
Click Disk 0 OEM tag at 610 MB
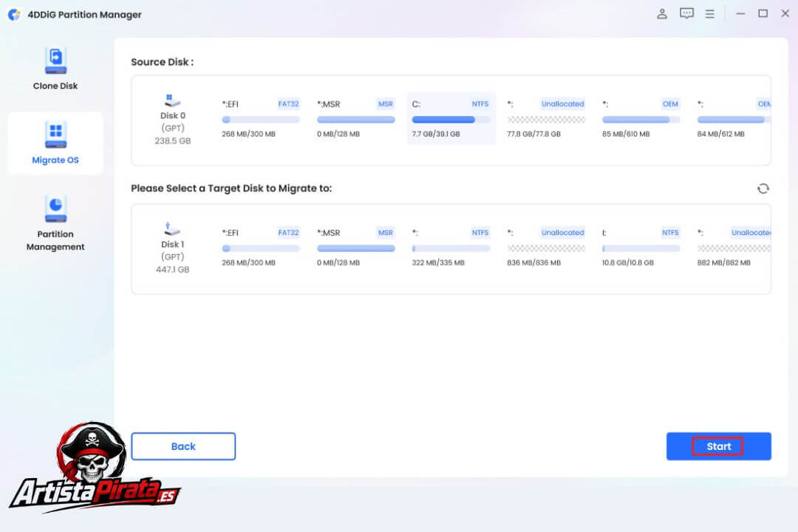670,104
